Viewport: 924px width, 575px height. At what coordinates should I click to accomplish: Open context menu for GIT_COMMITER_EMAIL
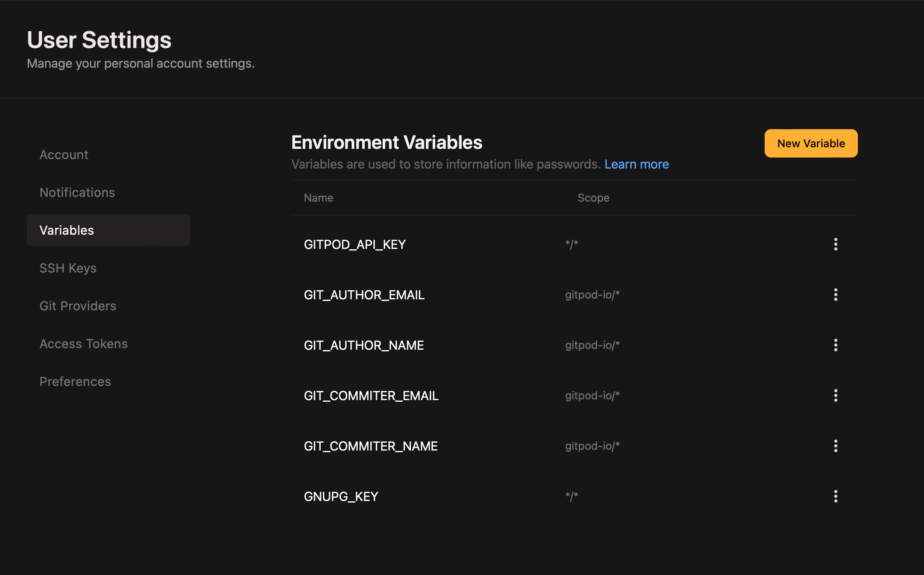836,395
